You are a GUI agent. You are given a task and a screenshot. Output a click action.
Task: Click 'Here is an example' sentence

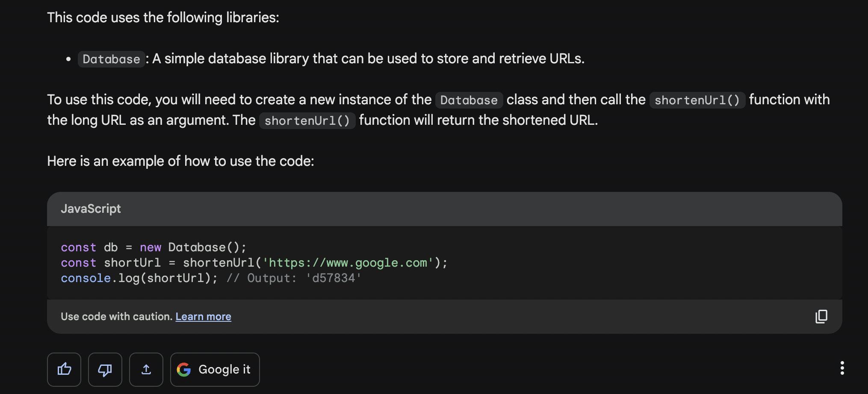(180, 161)
